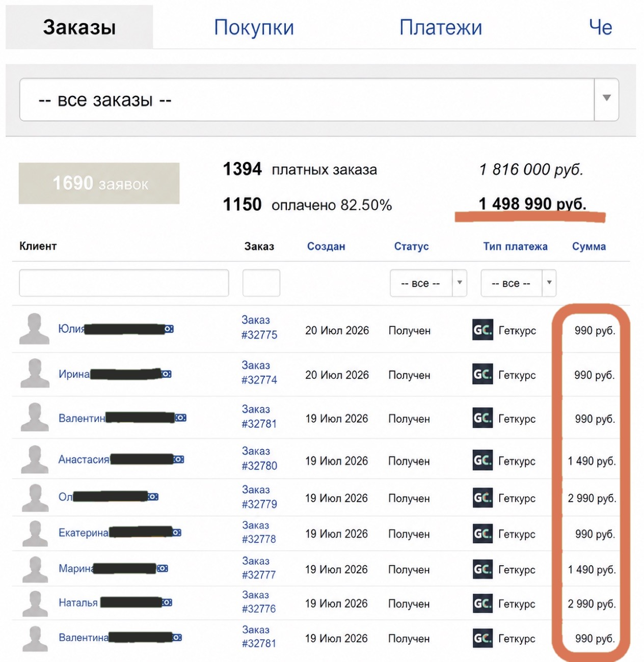Image resolution: width=644 pixels, height=662 pixels.
Task: Open client Анастасия's profile link
Action: pos(84,459)
